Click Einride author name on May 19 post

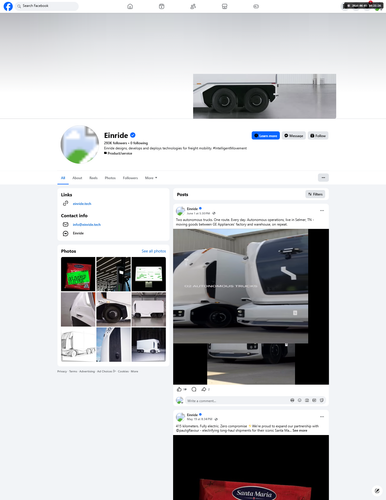(192, 415)
